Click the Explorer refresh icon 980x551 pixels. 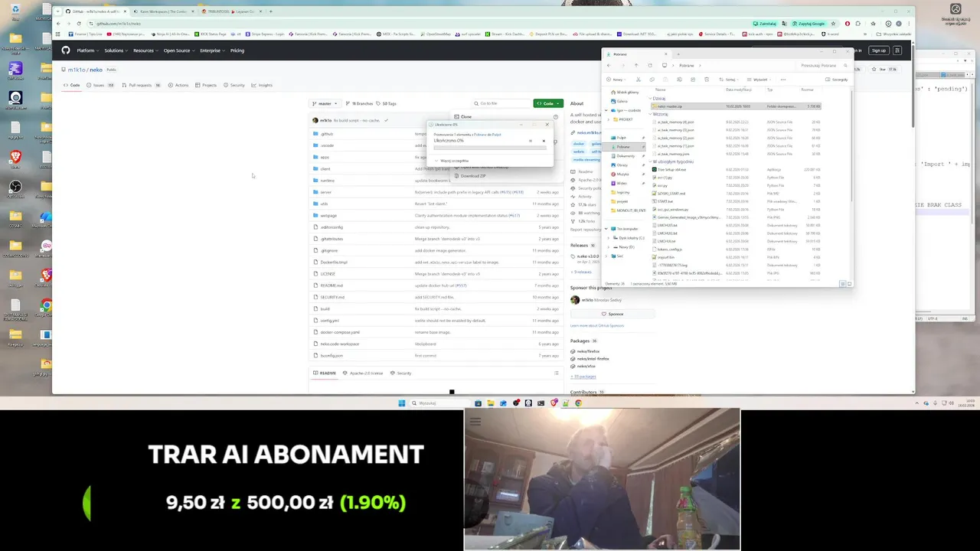(x=650, y=65)
